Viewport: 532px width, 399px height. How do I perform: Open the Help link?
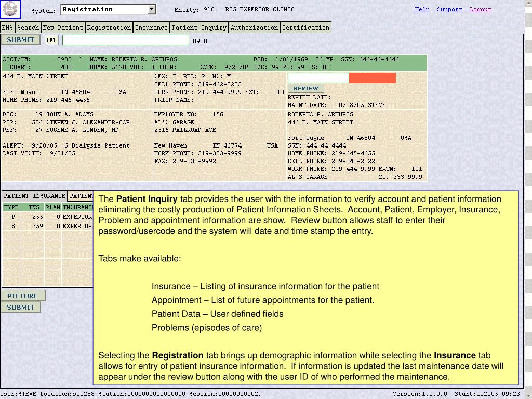click(x=422, y=9)
